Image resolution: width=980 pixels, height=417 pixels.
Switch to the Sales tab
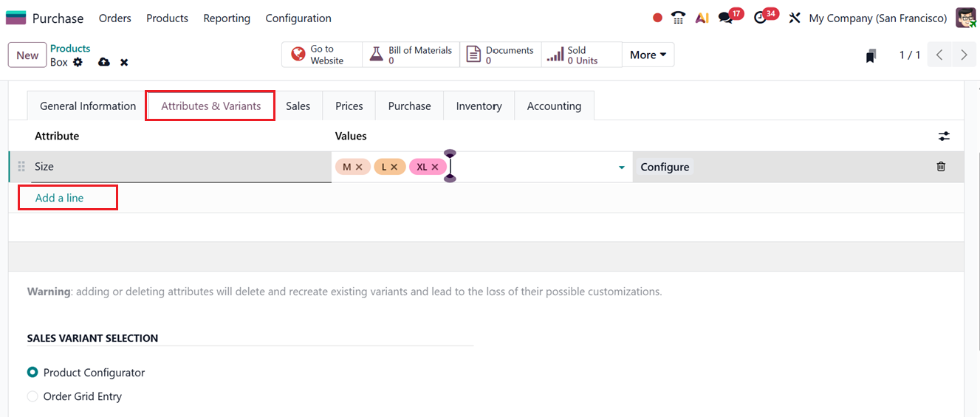(x=298, y=106)
